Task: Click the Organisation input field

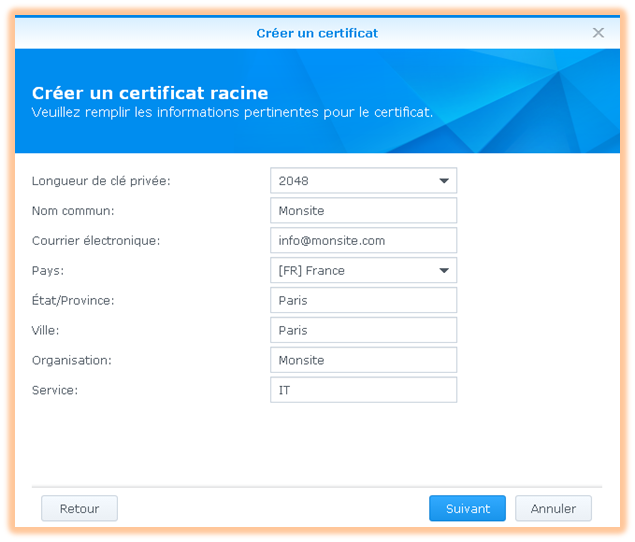Action: (x=363, y=360)
